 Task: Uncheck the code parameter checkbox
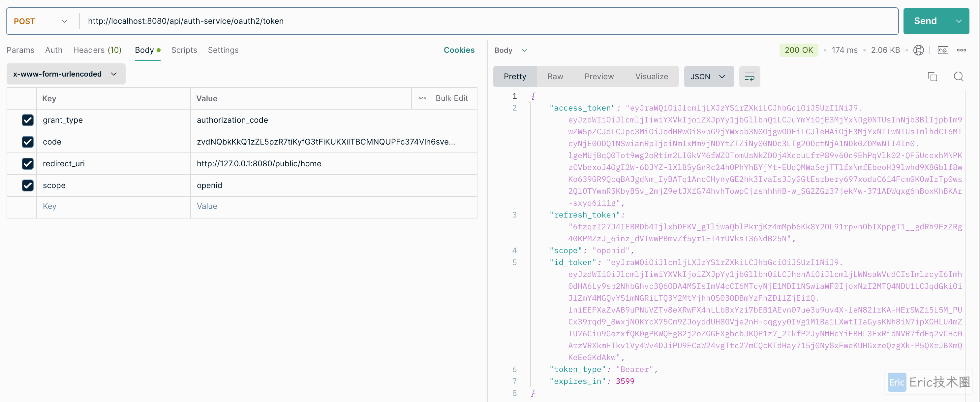[x=27, y=142]
